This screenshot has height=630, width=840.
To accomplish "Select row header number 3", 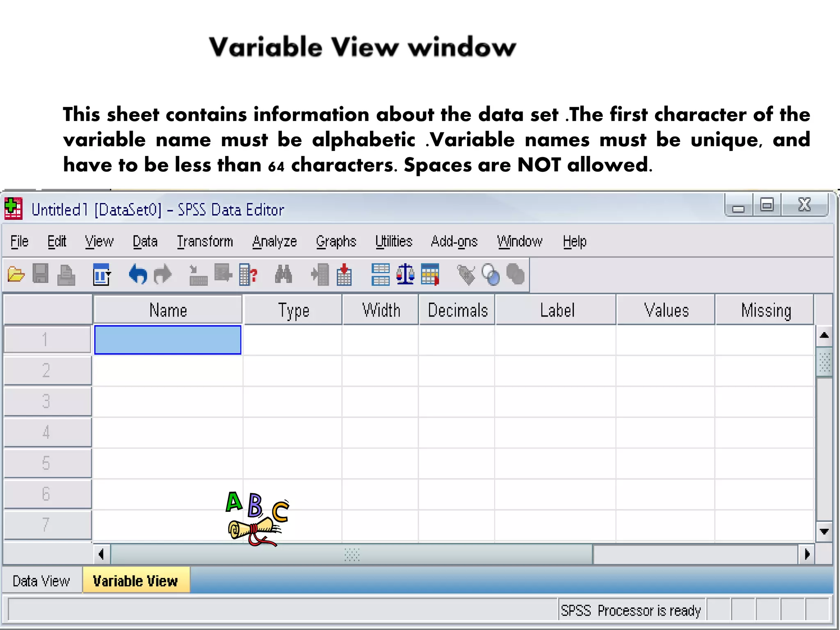I will pyautogui.click(x=46, y=401).
